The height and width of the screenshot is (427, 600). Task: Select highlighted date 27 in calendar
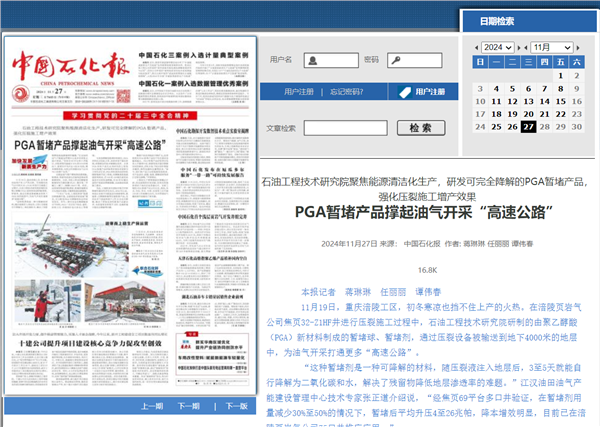(x=528, y=127)
